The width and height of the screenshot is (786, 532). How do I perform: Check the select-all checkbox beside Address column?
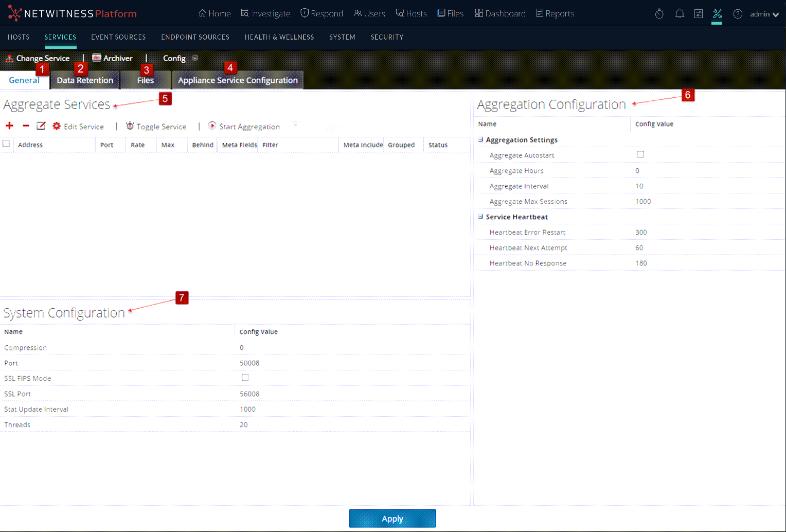(6, 144)
